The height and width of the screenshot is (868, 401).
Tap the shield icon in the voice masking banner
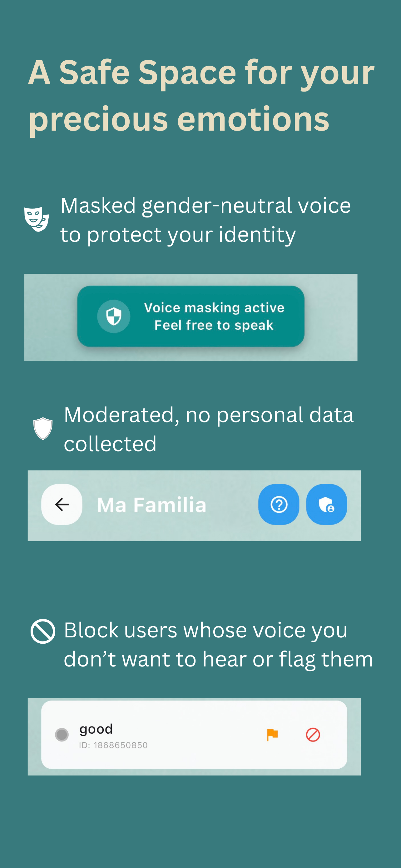click(x=114, y=317)
